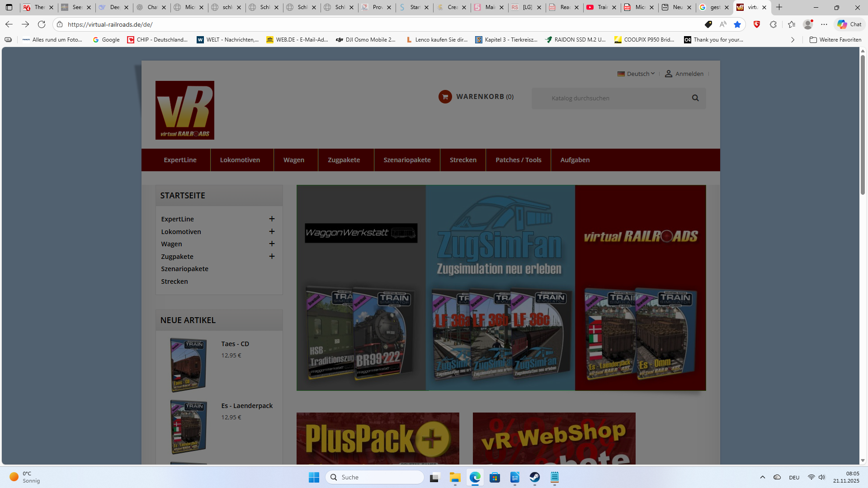Open the Strecken navigation menu item

click(x=463, y=160)
